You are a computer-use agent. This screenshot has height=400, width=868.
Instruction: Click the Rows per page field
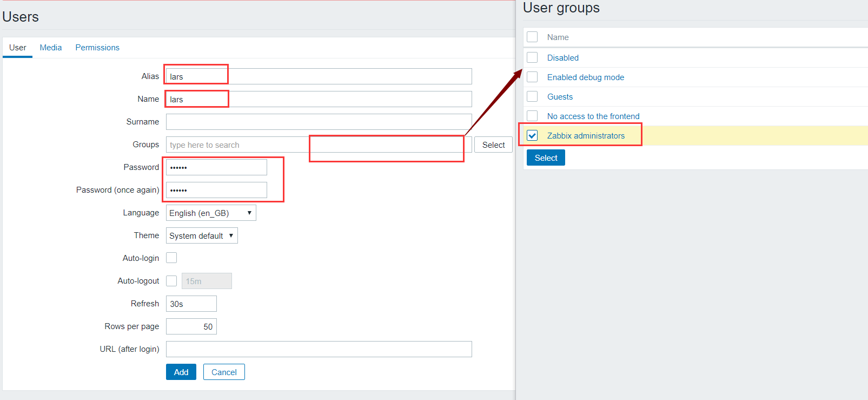(191, 326)
